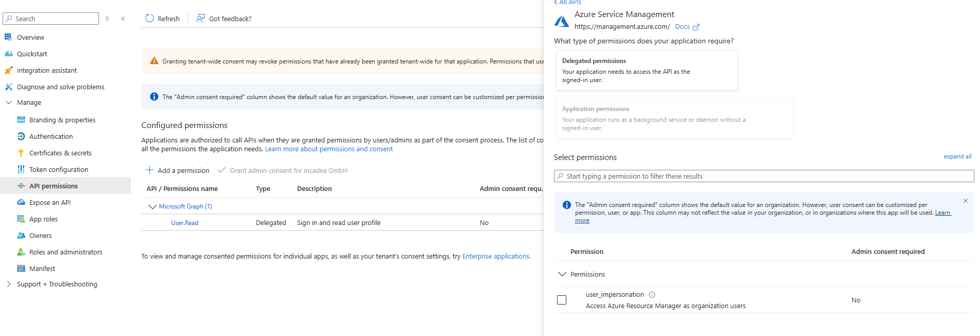Click the plus icon for Add a permission
Viewport: 980px width, 336px height.
point(150,170)
